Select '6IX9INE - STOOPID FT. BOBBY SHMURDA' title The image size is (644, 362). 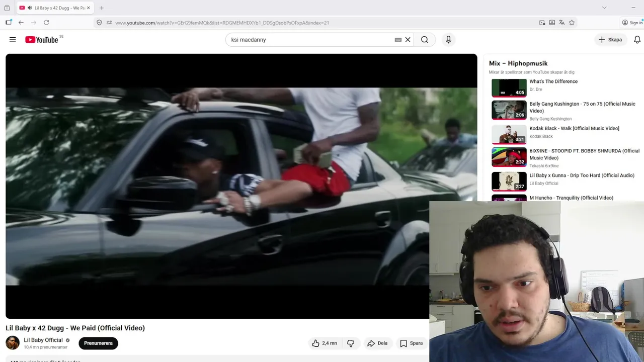coord(584,154)
